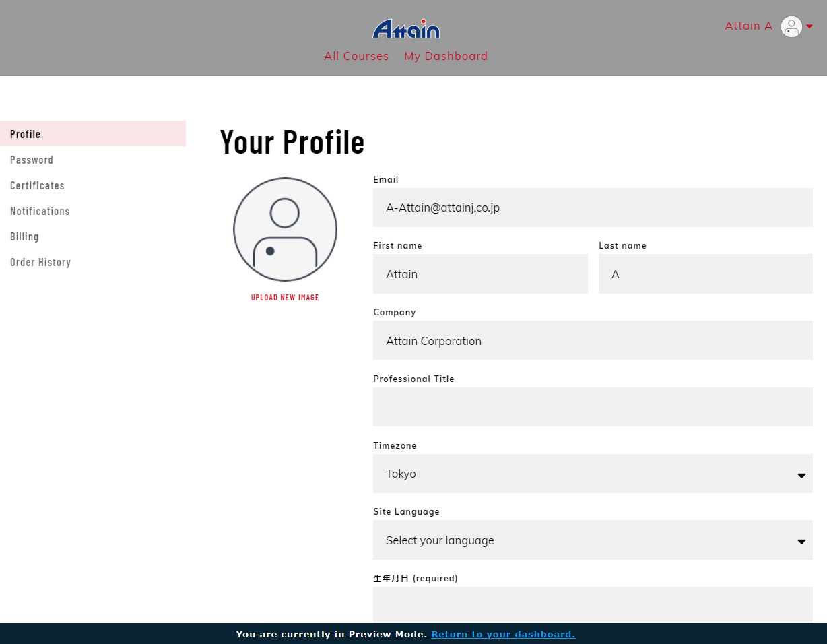Viewport: 827px width, 644px height.
Task: Go to My Dashboard in the navigation
Action: [446, 56]
